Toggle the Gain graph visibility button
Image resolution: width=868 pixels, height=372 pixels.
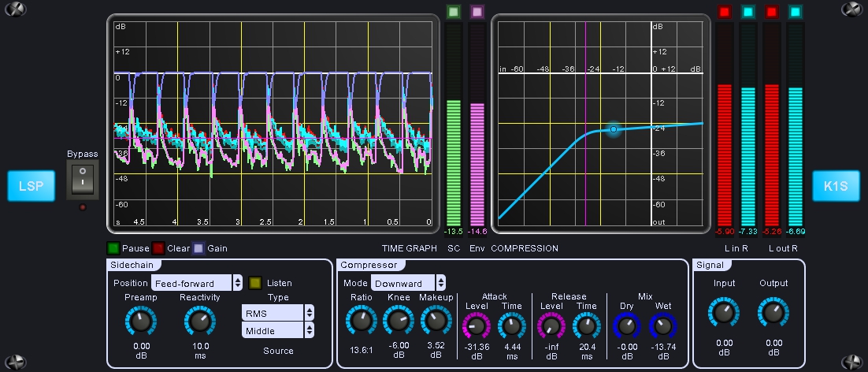[198, 248]
